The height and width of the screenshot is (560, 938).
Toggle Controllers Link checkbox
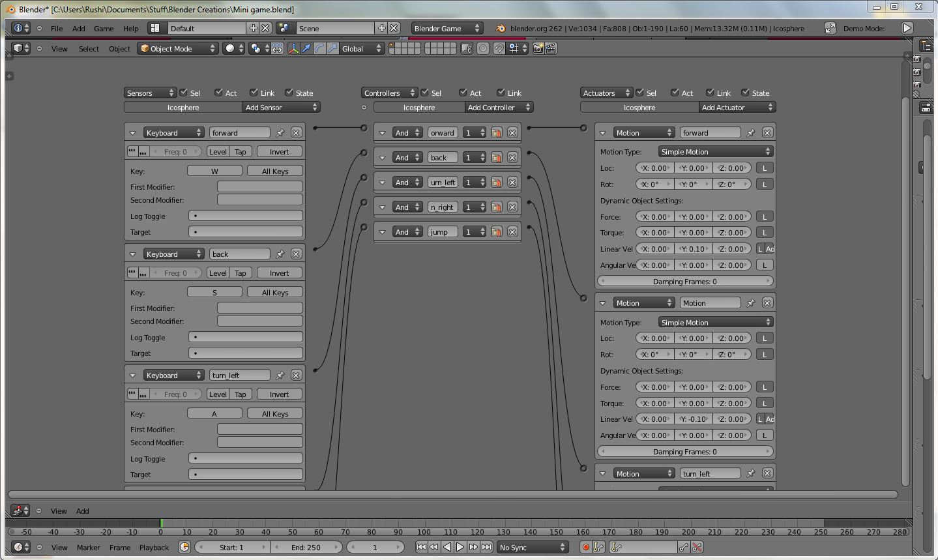[501, 93]
